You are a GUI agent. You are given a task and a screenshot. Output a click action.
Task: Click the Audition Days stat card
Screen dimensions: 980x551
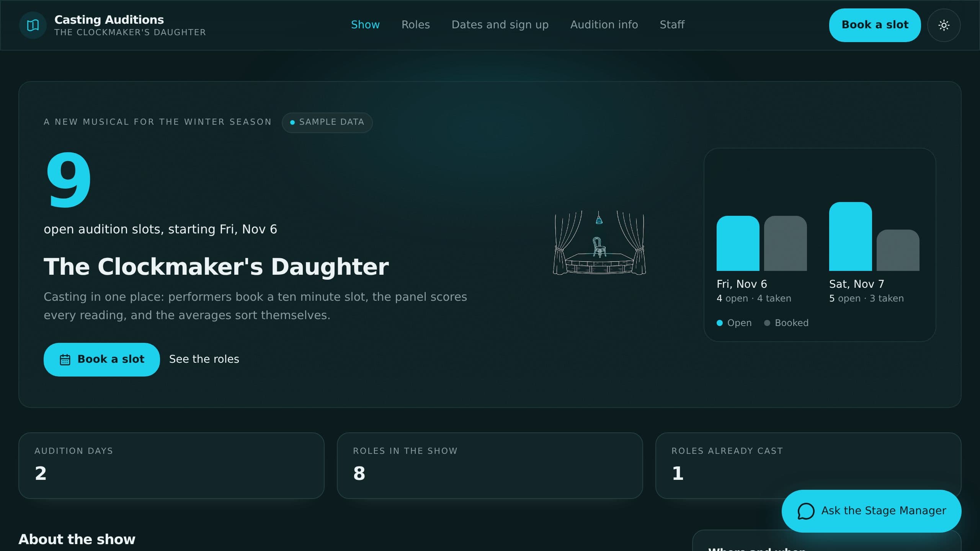(171, 466)
